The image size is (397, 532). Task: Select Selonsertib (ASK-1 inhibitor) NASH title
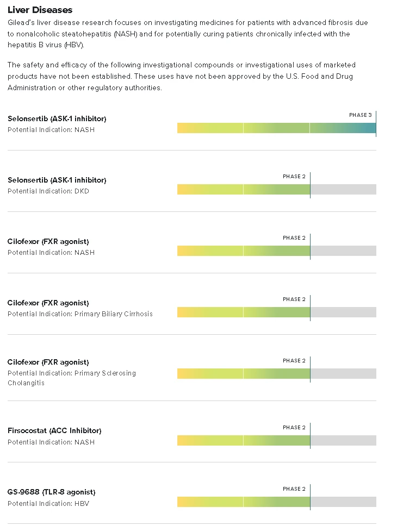pos(57,118)
